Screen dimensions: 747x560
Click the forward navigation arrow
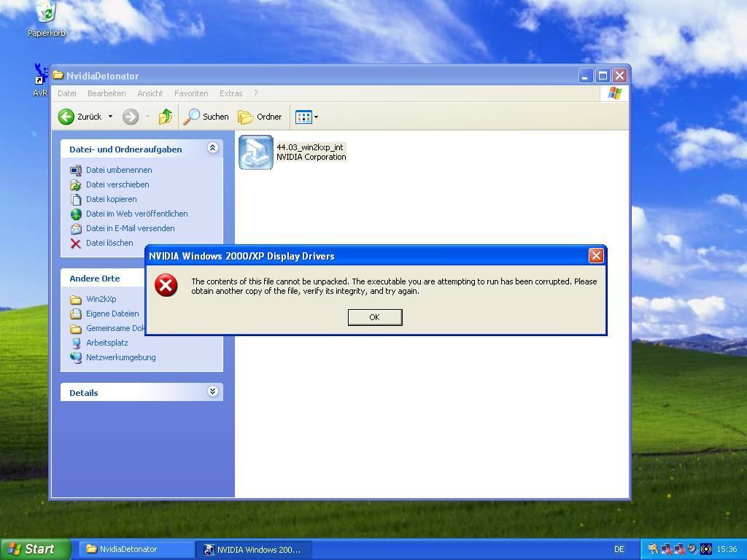click(131, 117)
